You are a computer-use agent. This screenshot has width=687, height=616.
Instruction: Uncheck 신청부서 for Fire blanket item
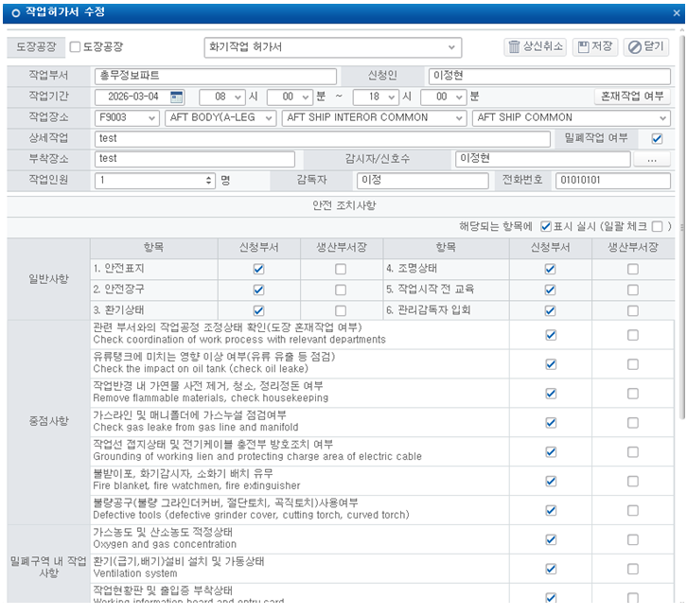(x=551, y=481)
